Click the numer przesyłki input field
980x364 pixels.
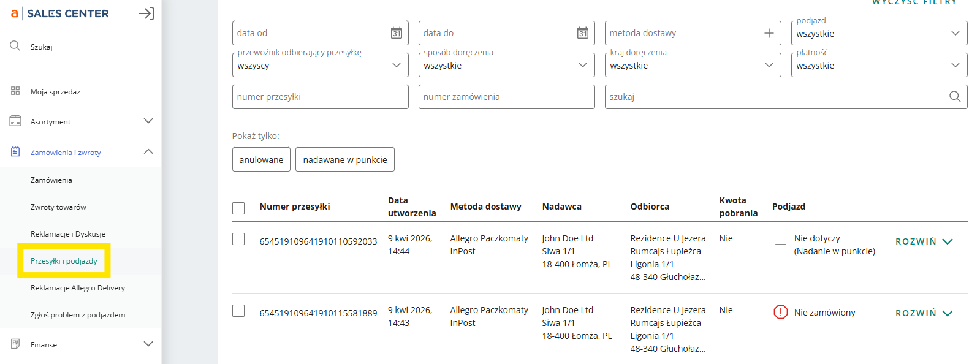[x=320, y=97]
